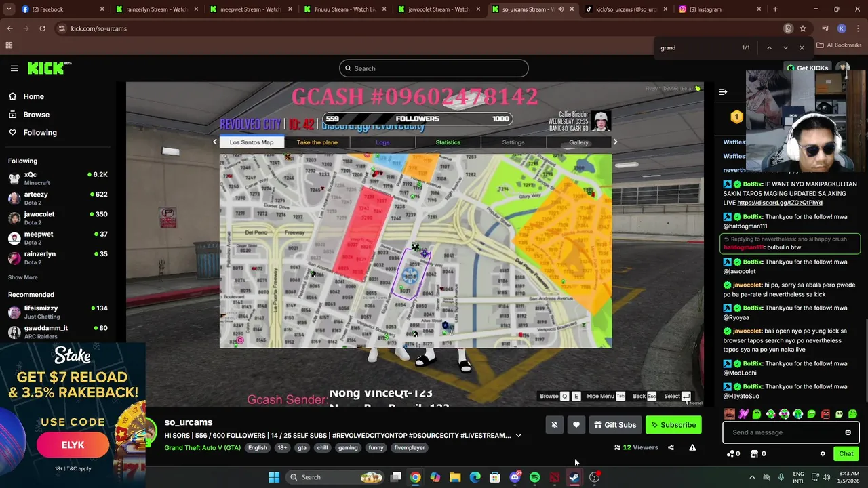
Task: Click the green Chat send button
Action: pos(846,454)
